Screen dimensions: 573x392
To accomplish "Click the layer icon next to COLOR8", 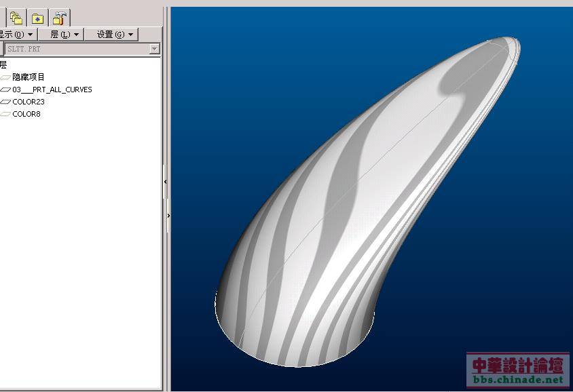I will (5, 114).
